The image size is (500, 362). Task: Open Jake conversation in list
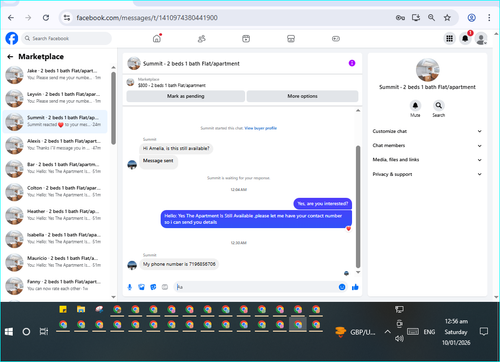pos(55,75)
